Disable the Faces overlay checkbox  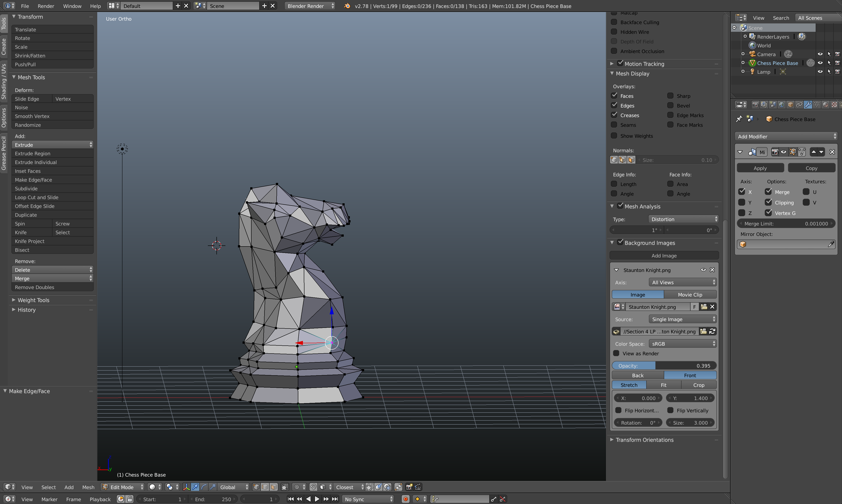(x=614, y=96)
